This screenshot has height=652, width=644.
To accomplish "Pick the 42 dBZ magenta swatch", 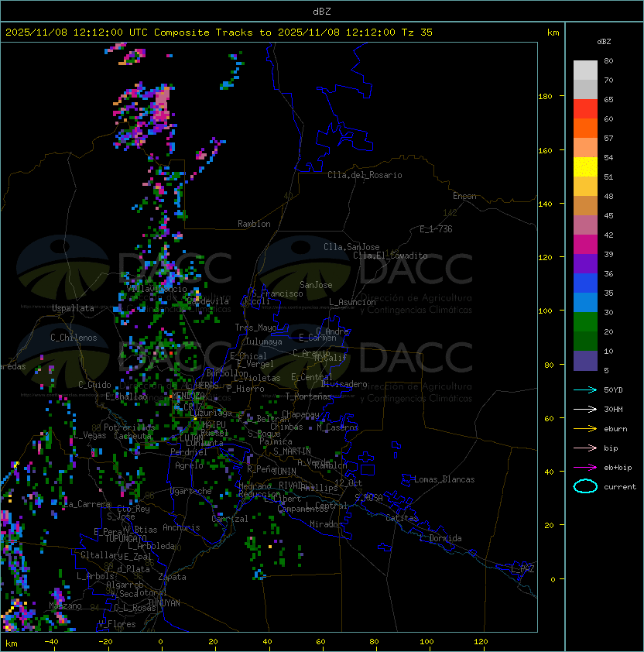I will [585, 245].
